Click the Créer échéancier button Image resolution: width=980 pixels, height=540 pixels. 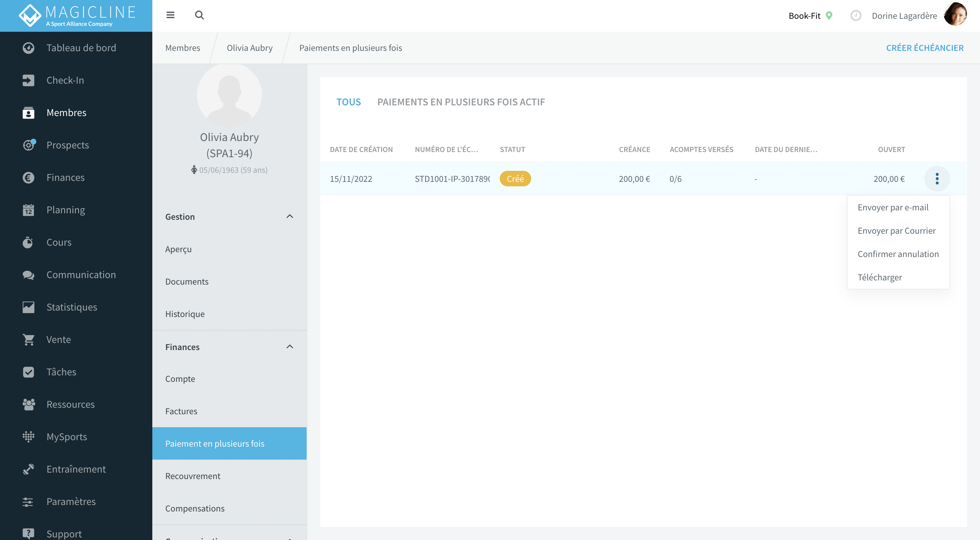coord(925,48)
